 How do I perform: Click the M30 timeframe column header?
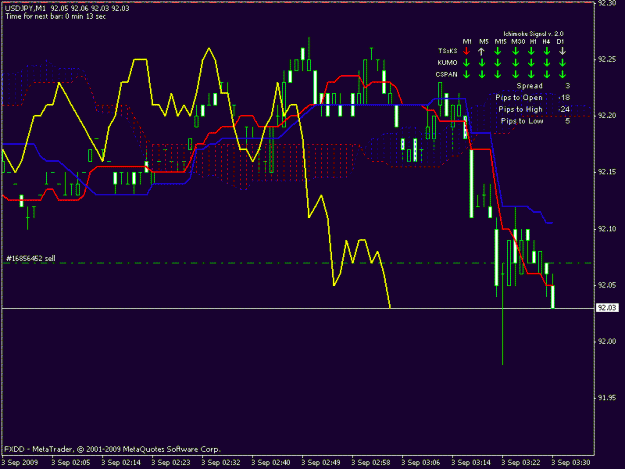518,41
